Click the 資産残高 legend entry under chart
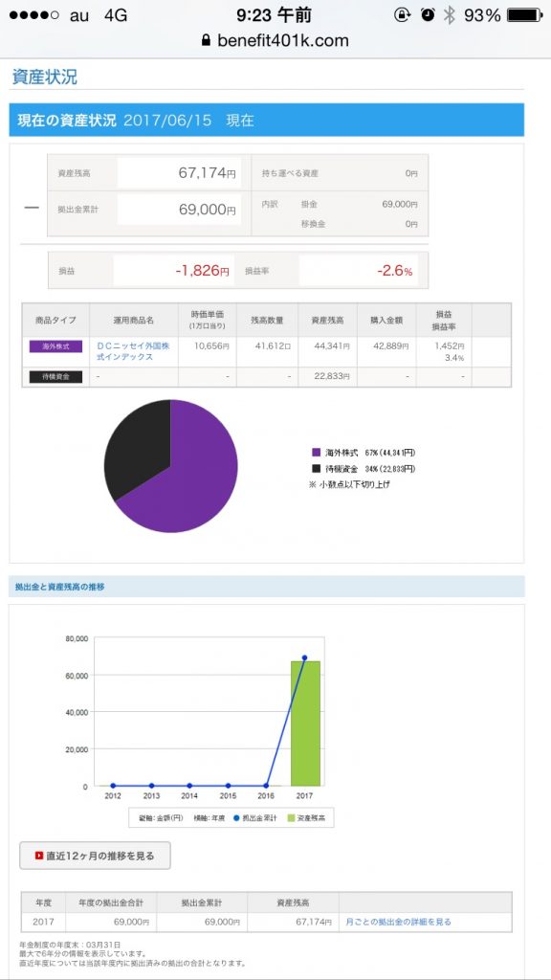The height and width of the screenshot is (980, 551). pos(305,817)
